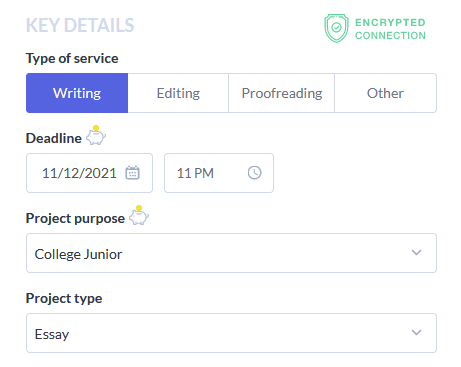Click the Type of service label

point(72,58)
